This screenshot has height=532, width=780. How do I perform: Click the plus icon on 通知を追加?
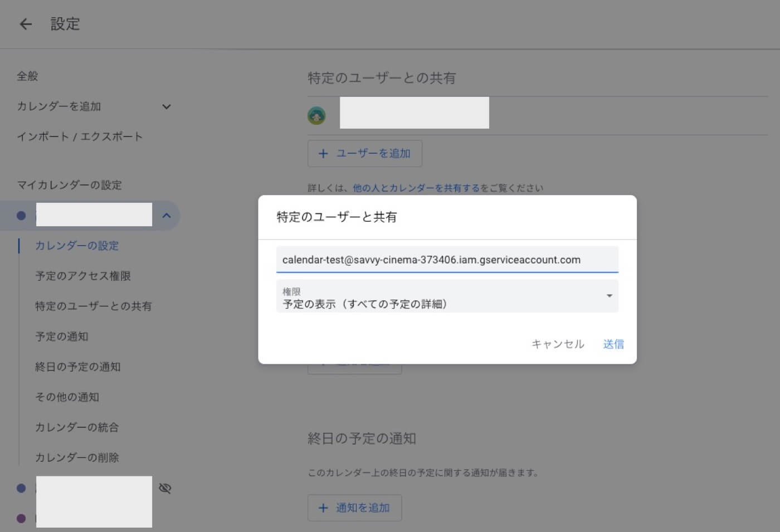tap(323, 507)
